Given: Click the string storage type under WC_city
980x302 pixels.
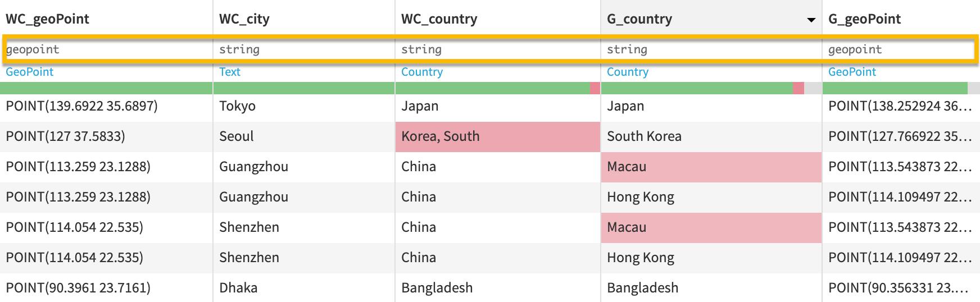Looking at the screenshot, I should [239, 49].
